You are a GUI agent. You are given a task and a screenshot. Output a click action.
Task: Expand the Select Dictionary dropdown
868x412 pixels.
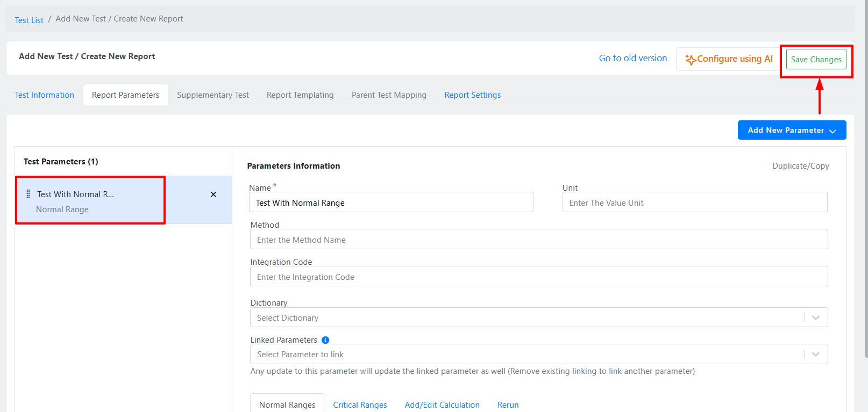pyautogui.click(x=815, y=317)
